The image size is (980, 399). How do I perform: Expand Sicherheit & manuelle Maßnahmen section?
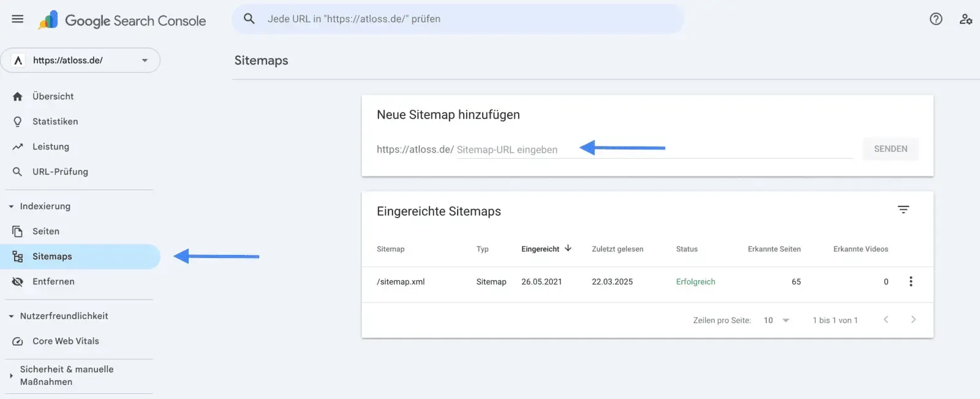point(11,375)
